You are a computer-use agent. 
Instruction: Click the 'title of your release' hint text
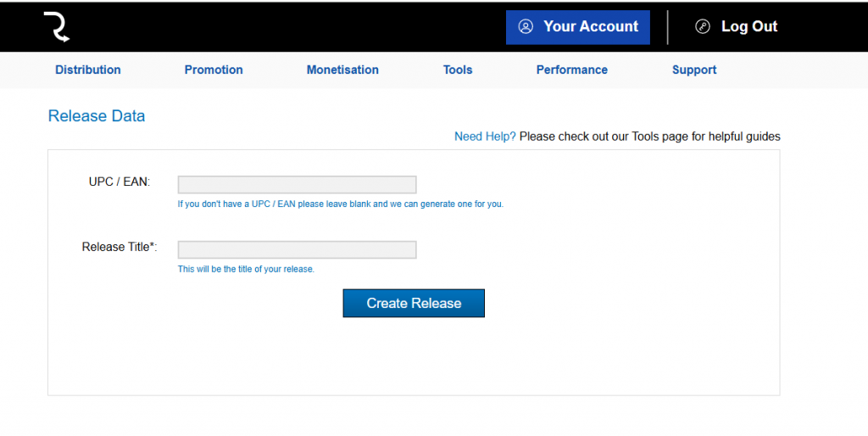[246, 270]
